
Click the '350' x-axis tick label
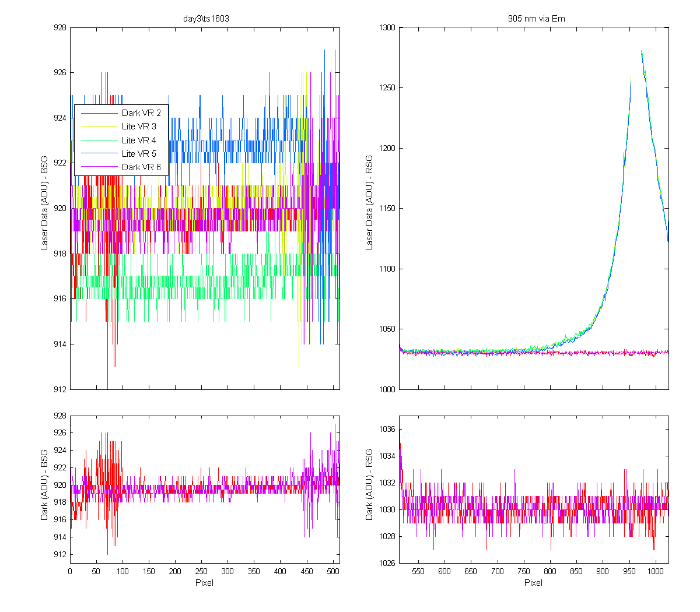[x=254, y=572]
